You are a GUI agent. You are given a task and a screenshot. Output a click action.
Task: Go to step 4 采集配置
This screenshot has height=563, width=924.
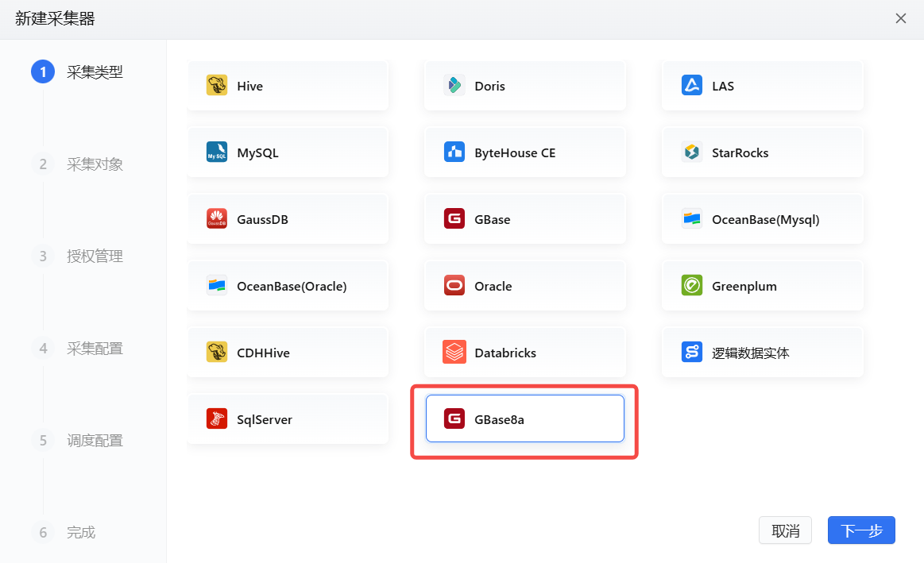tap(77, 348)
